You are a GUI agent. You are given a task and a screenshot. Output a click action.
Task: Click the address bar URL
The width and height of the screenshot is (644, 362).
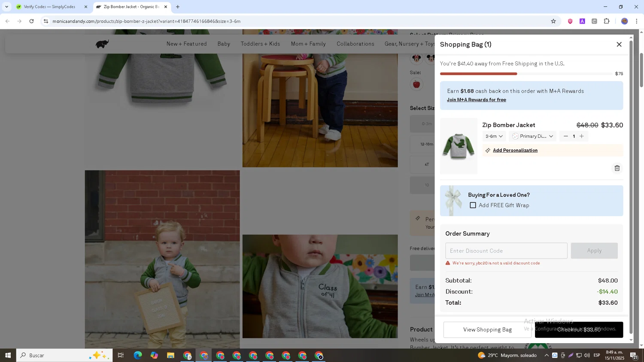pyautogui.click(x=146, y=21)
